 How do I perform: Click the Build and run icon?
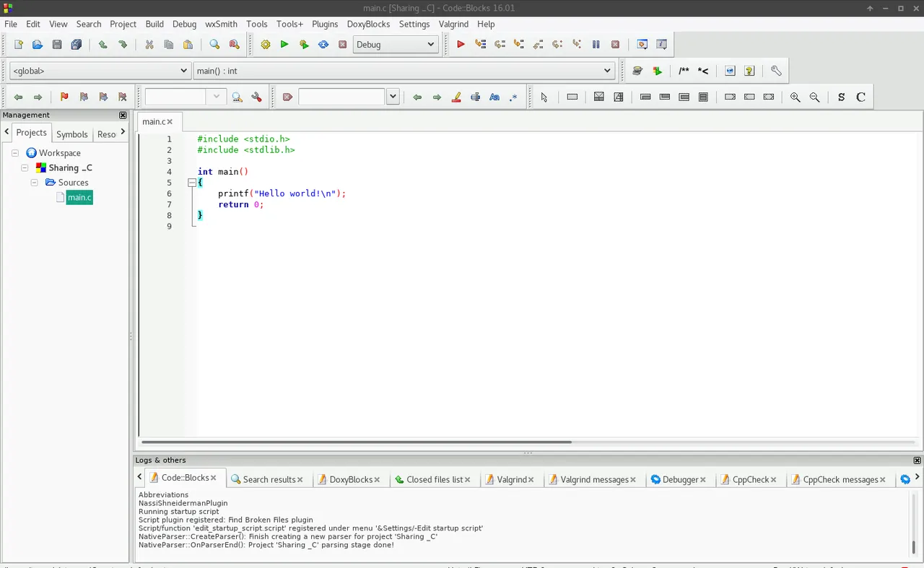point(304,45)
